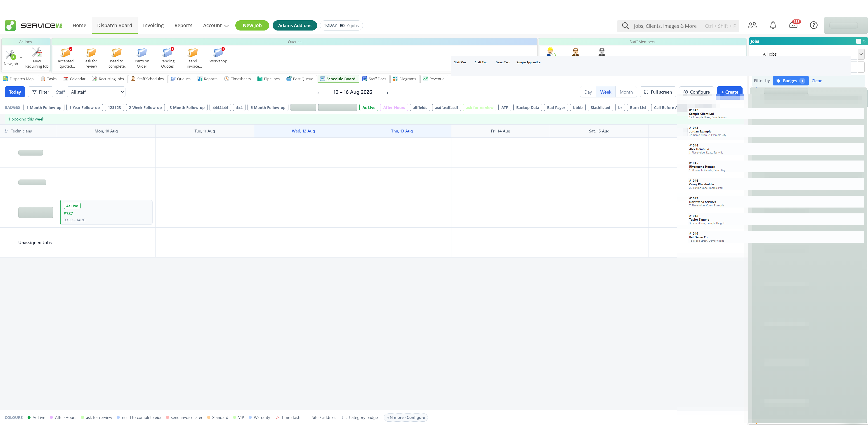Toggle the Bad Payer badge filter
Image resolution: width=868 pixels, height=425 pixels.
(556, 108)
